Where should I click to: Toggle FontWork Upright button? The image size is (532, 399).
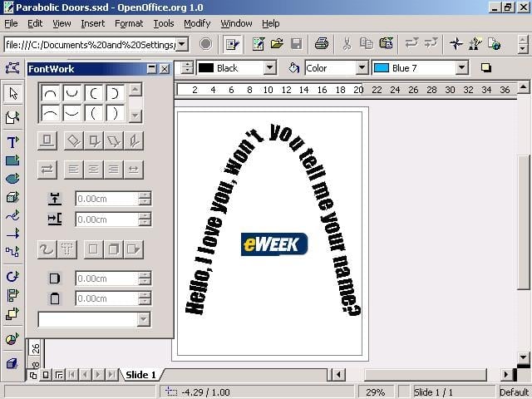pos(94,140)
